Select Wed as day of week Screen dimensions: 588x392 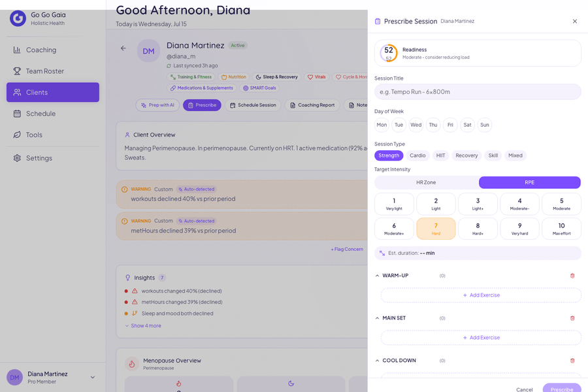pyautogui.click(x=416, y=125)
